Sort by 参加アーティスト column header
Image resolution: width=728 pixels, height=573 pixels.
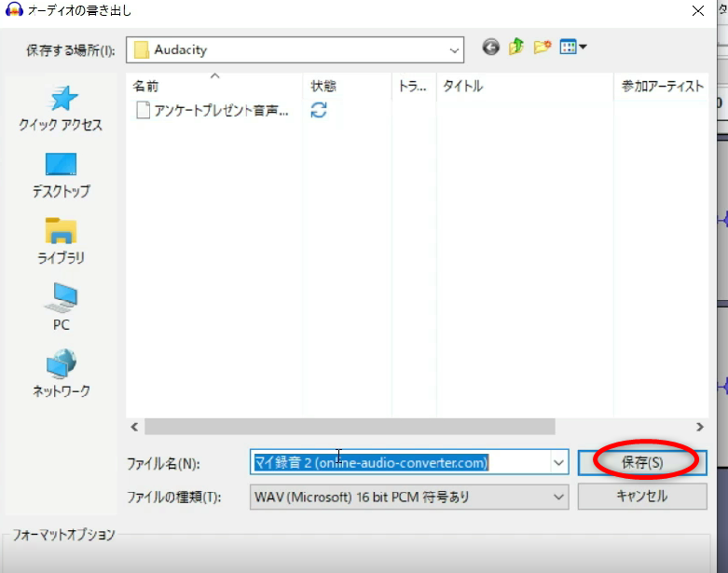(662, 86)
